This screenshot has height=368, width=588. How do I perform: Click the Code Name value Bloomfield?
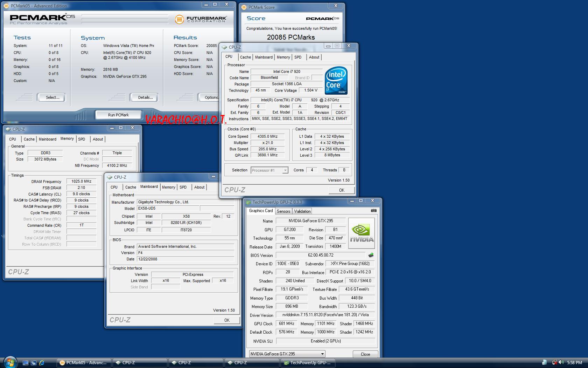click(x=269, y=77)
